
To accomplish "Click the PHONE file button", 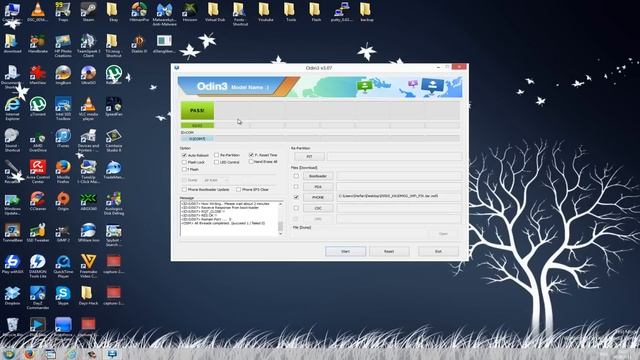I will pyautogui.click(x=318, y=198).
